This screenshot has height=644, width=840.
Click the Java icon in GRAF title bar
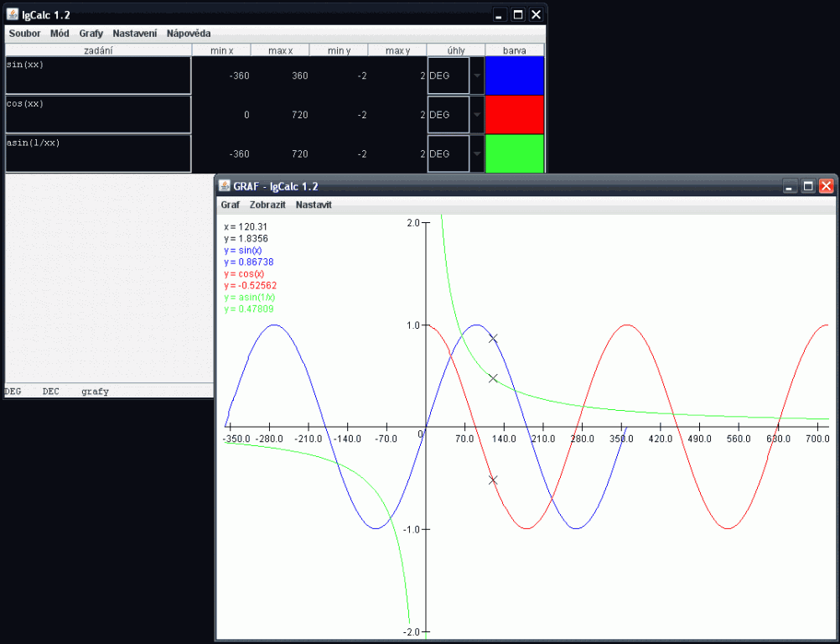225,186
